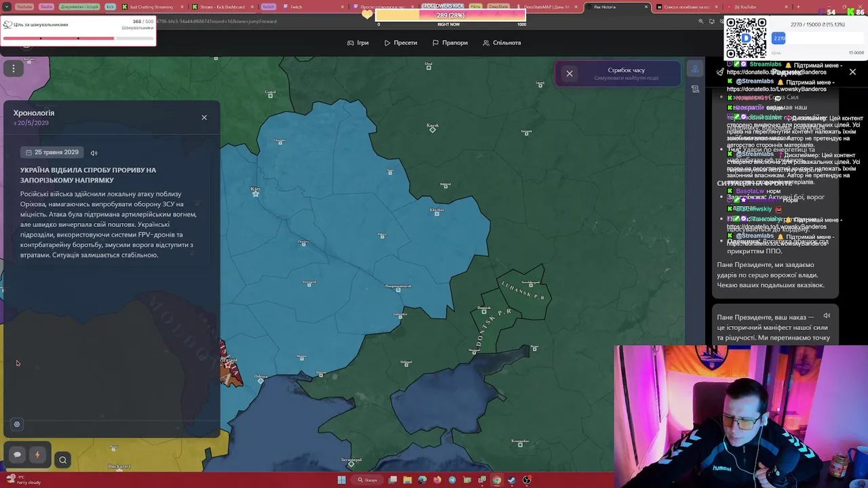Play audio narration for the 25 травня event
Viewport: 868px width, 488px height.
(94, 152)
